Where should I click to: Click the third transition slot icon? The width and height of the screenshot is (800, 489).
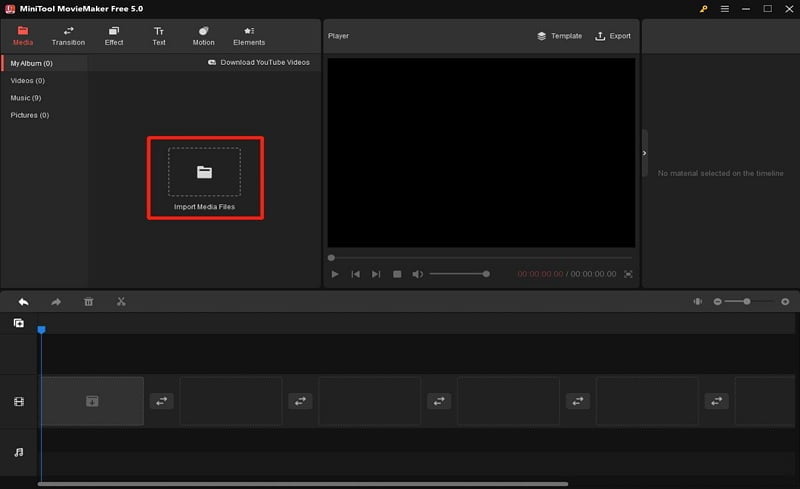439,401
